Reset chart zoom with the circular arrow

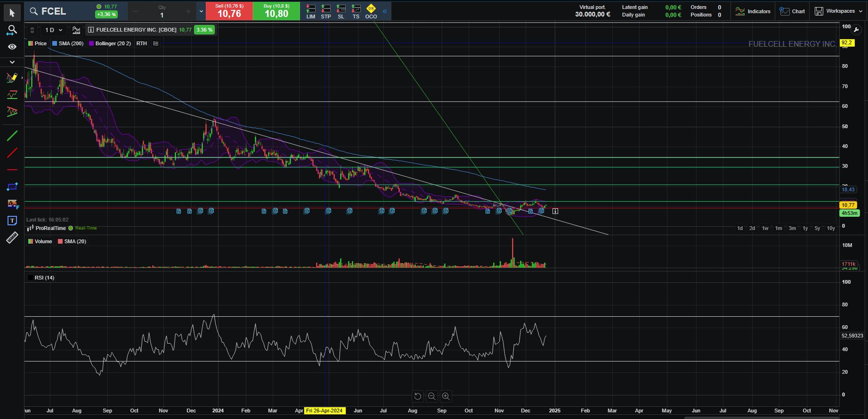(x=417, y=396)
